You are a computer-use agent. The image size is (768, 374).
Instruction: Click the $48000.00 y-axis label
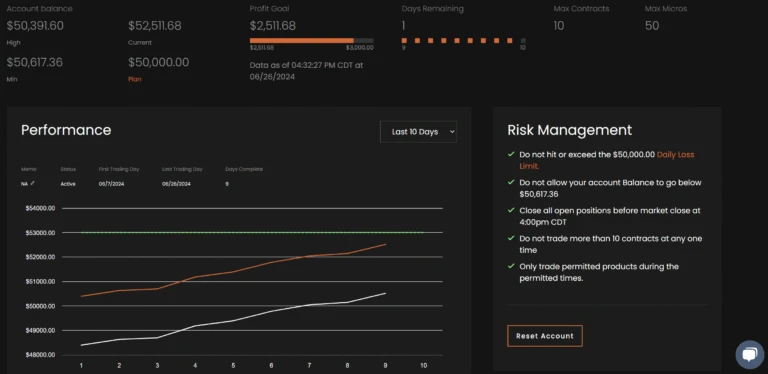point(40,355)
